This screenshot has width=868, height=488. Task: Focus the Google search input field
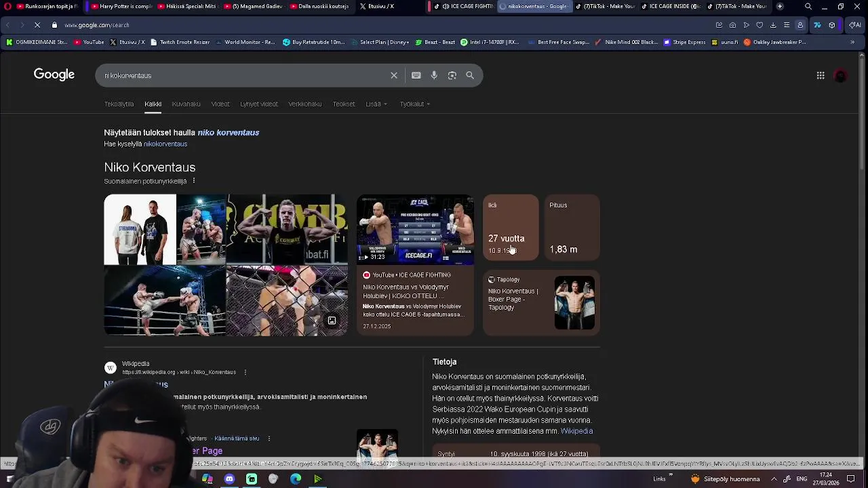244,75
